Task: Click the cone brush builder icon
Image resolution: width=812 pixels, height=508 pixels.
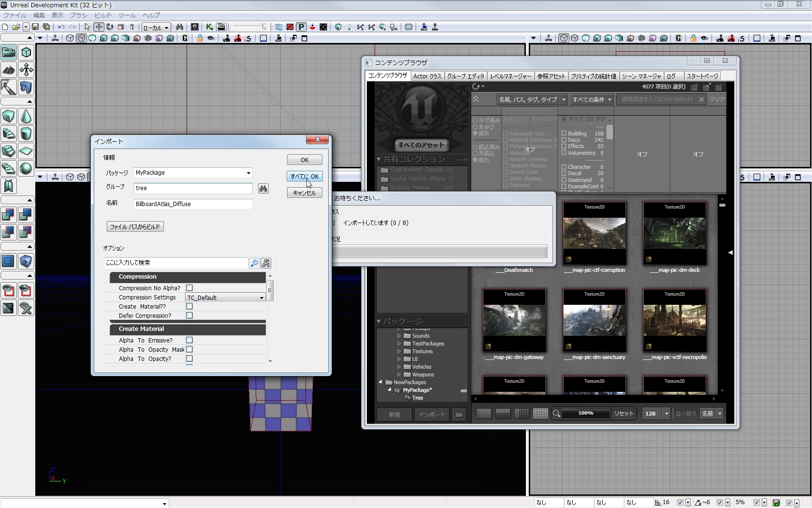Action: click(x=26, y=116)
